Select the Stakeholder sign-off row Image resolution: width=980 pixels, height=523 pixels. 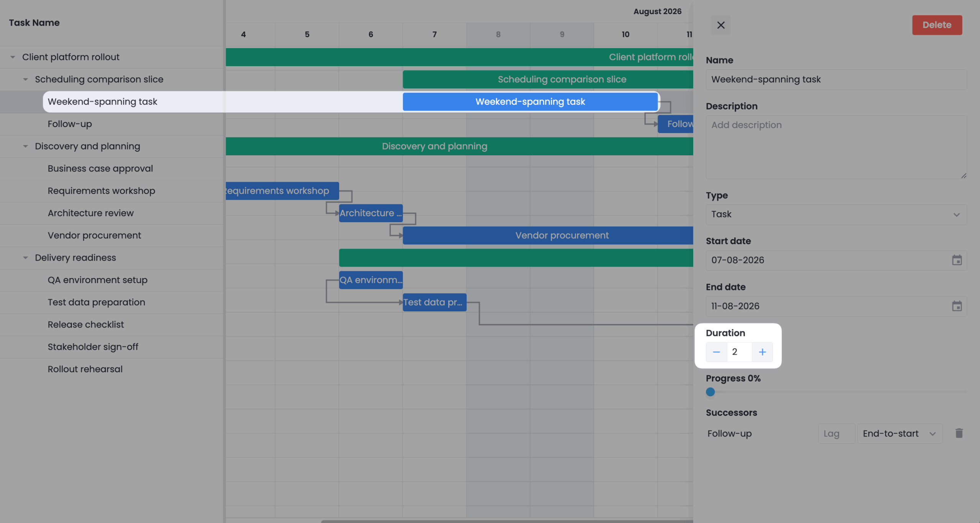pos(112,347)
